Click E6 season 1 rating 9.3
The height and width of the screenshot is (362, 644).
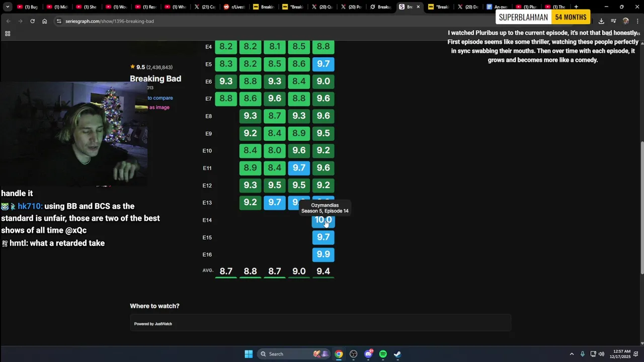[x=226, y=81]
